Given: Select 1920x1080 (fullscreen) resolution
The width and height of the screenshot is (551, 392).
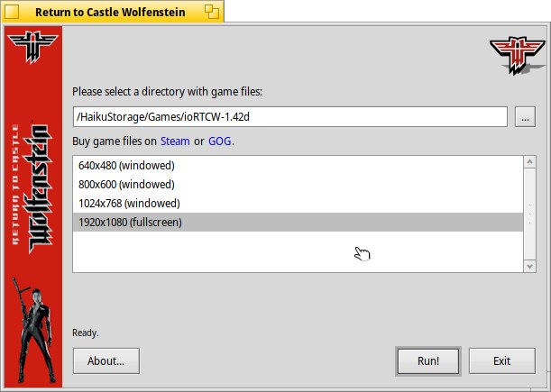Looking at the screenshot, I should [x=298, y=223].
